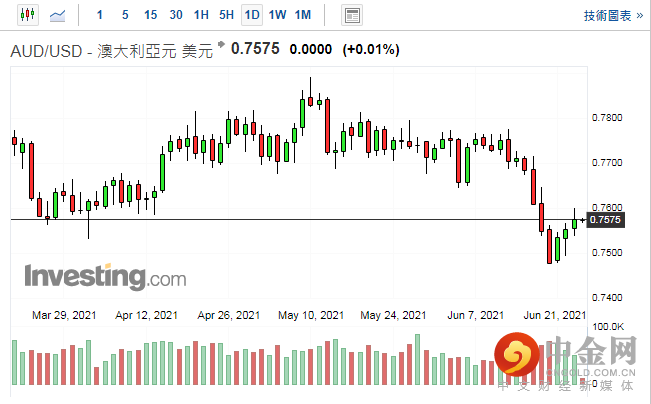The image size is (651, 404).
Task: Choose the 1W weekly timeframe
Action: coord(277,15)
